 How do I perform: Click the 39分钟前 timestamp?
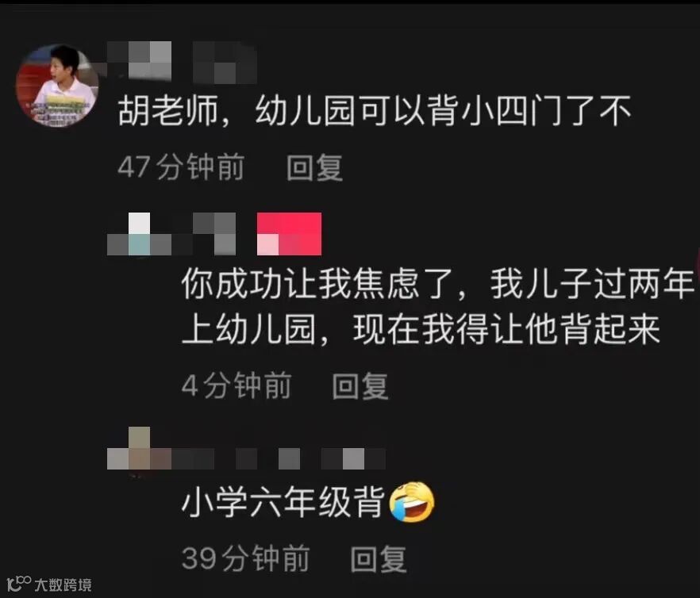coord(245,558)
